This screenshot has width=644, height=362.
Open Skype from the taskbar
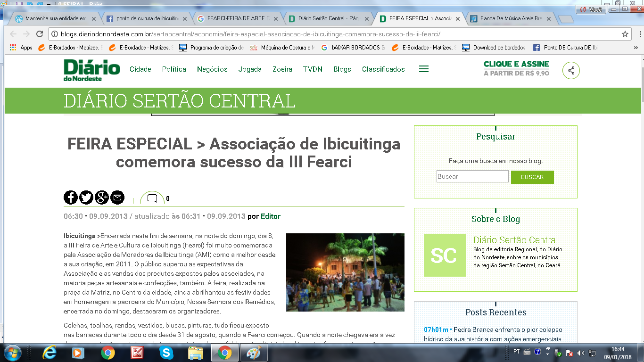point(166,353)
